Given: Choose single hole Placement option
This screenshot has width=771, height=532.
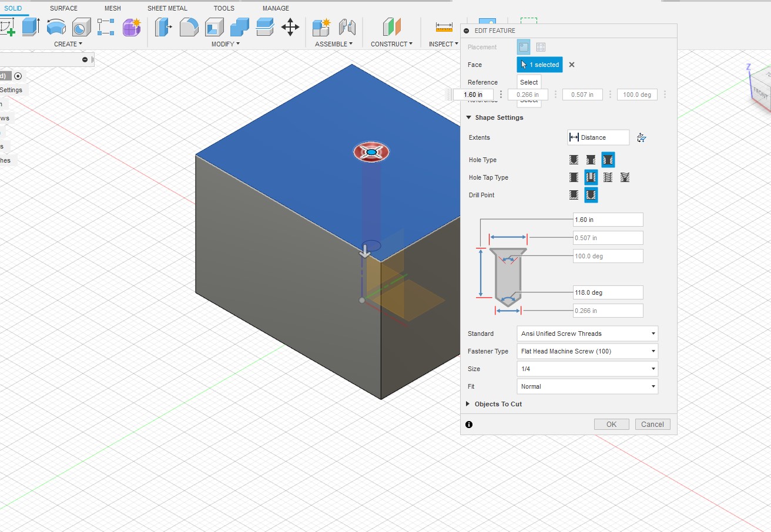Looking at the screenshot, I should pyautogui.click(x=523, y=47).
